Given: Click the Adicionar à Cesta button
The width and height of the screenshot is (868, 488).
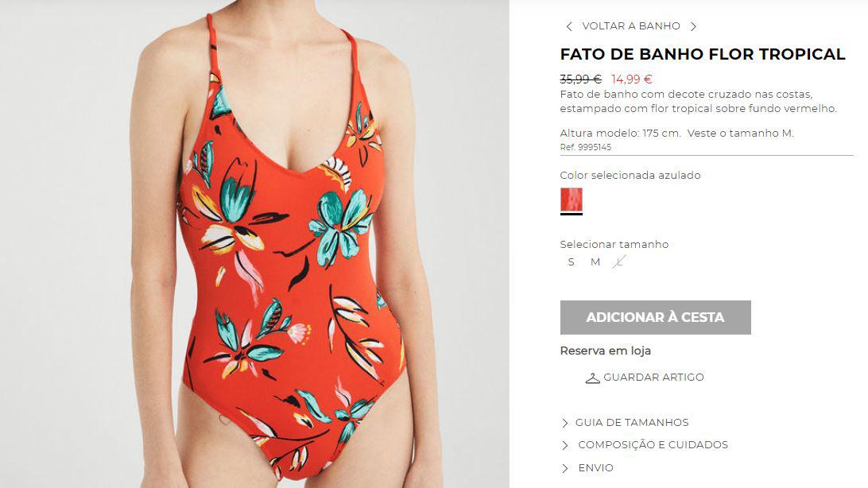Looking at the screenshot, I should point(656,317).
